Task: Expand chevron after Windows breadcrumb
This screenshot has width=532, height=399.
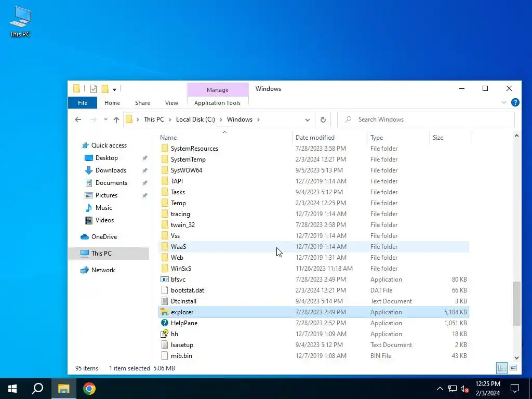Action: 258,119
